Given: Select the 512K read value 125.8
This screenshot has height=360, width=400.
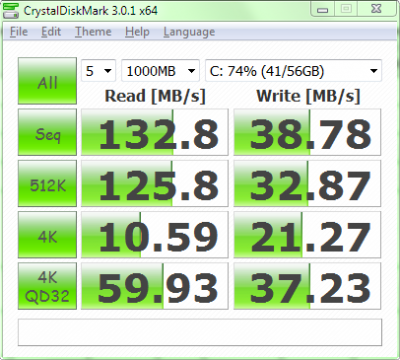Looking at the screenshot, I should pos(155,184).
